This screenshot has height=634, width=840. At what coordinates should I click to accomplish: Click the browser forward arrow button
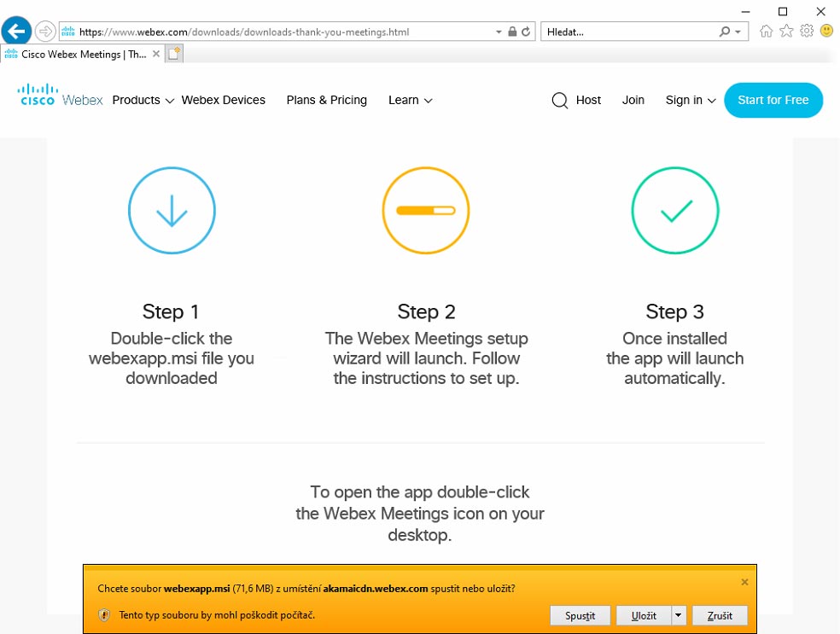point(45,32)
